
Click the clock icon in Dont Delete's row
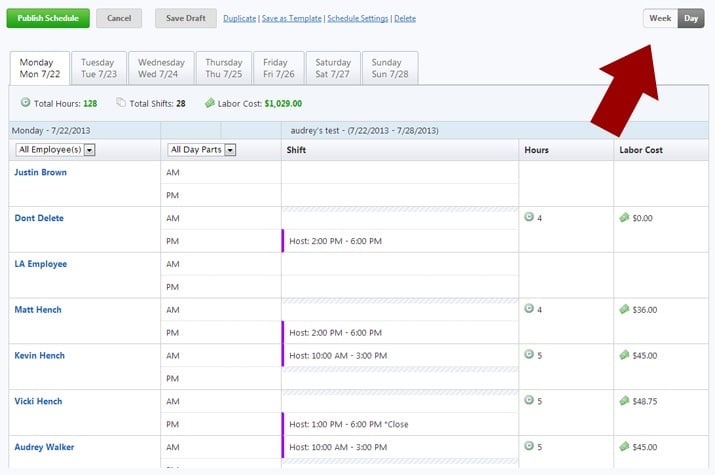(529, 217)
